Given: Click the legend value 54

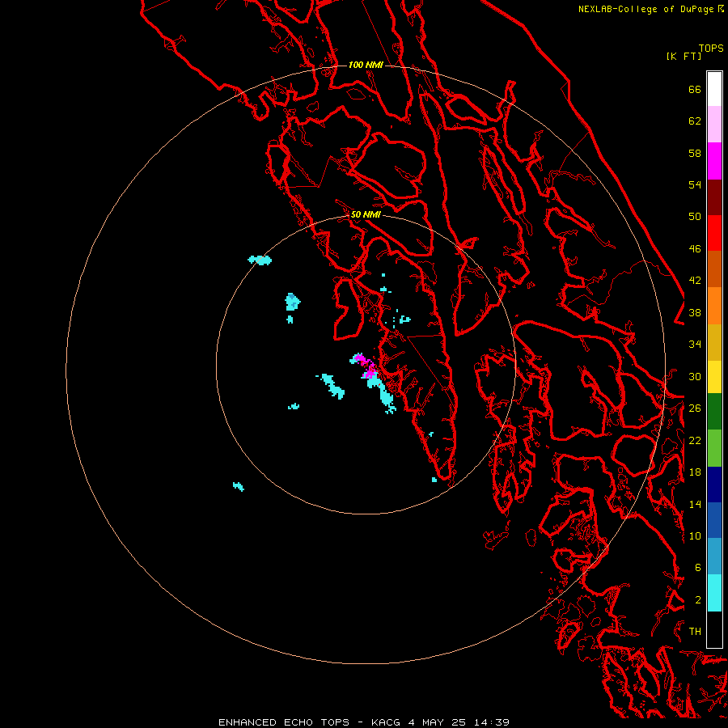Looking at the screenshot, I should (x=695, y=184).
